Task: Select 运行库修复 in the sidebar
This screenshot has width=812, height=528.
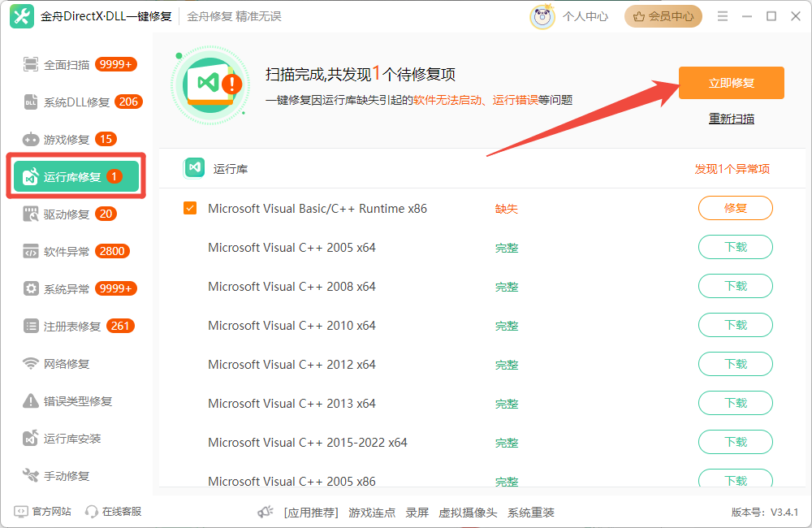Action: (76, 176)
